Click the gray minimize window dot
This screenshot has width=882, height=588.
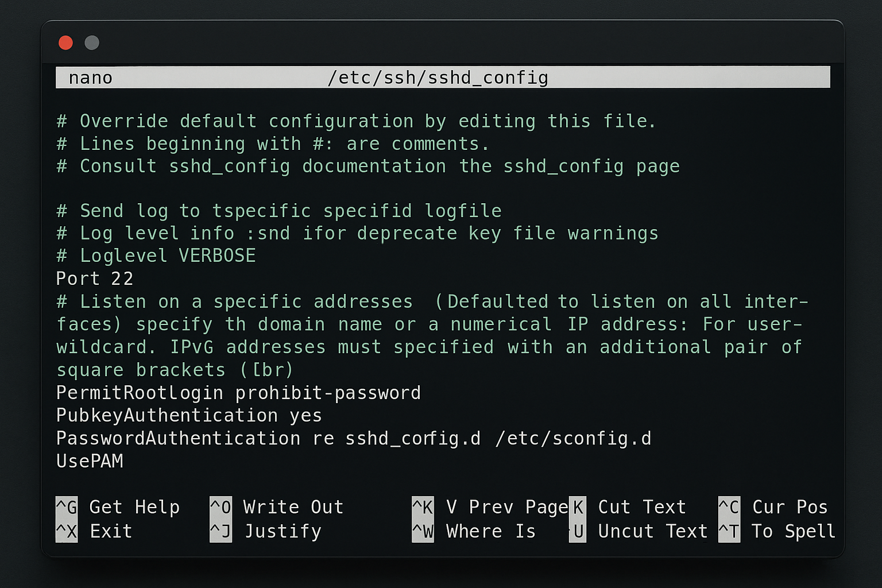coord(92,42)
